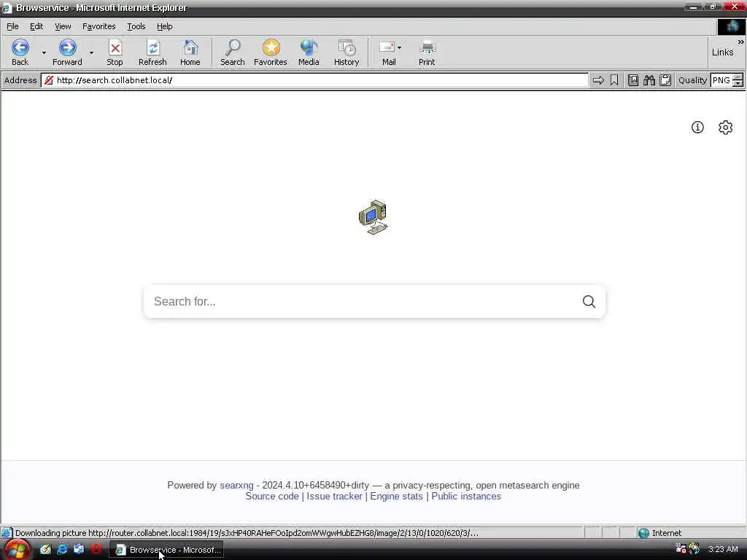The width and height of the screenshot is (747, 560).
Task: Open the Public instances link
Action: [466, 496]
